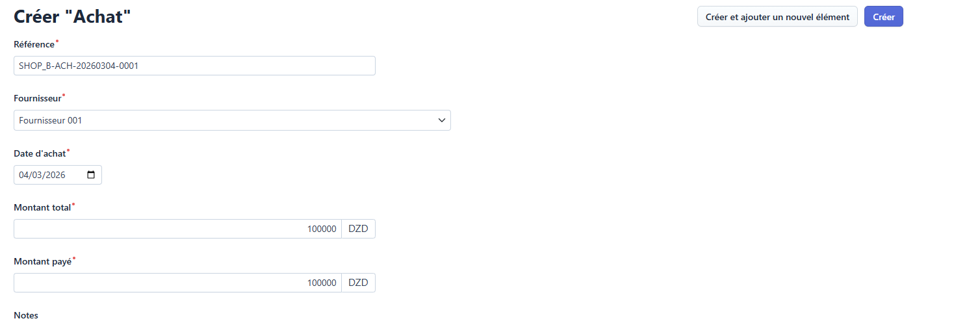Click into the Montant payé field
The width and height of the screenshot is (980, 323).
click(177, 283)
